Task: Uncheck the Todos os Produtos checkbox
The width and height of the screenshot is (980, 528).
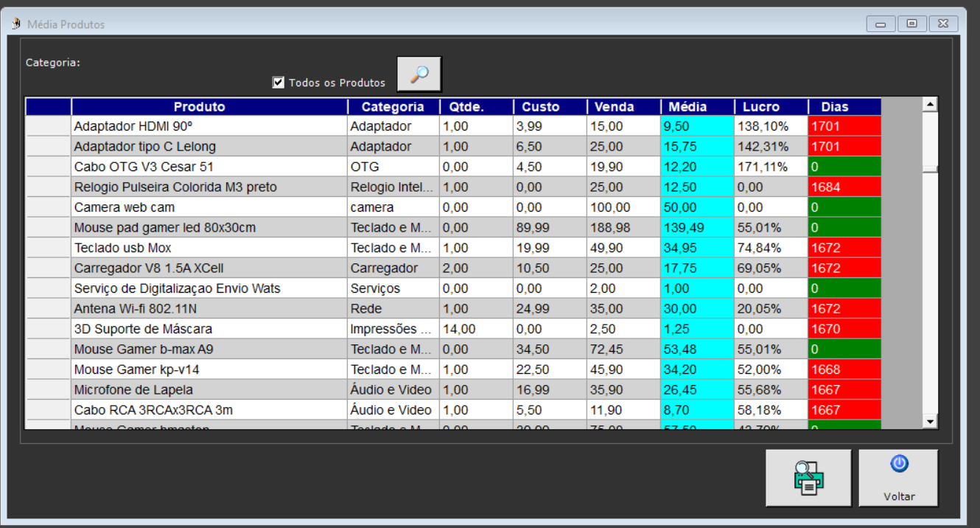Action: (279, 82)
